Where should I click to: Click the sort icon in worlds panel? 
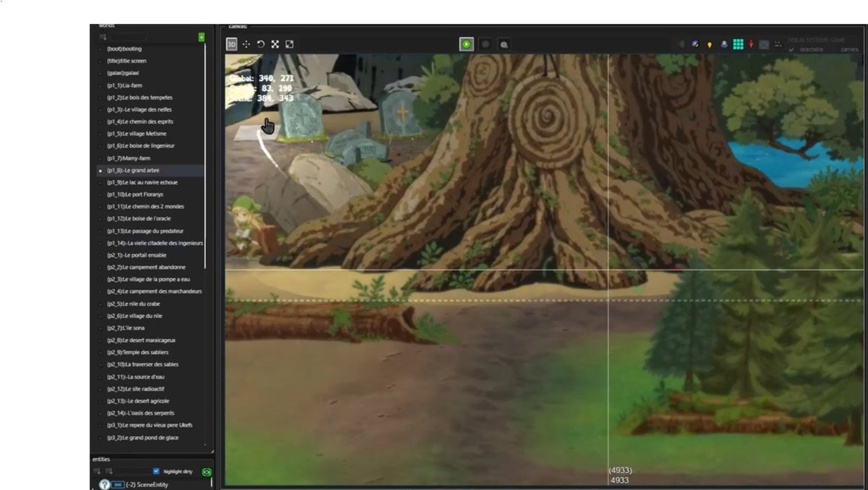coord(103,37)
